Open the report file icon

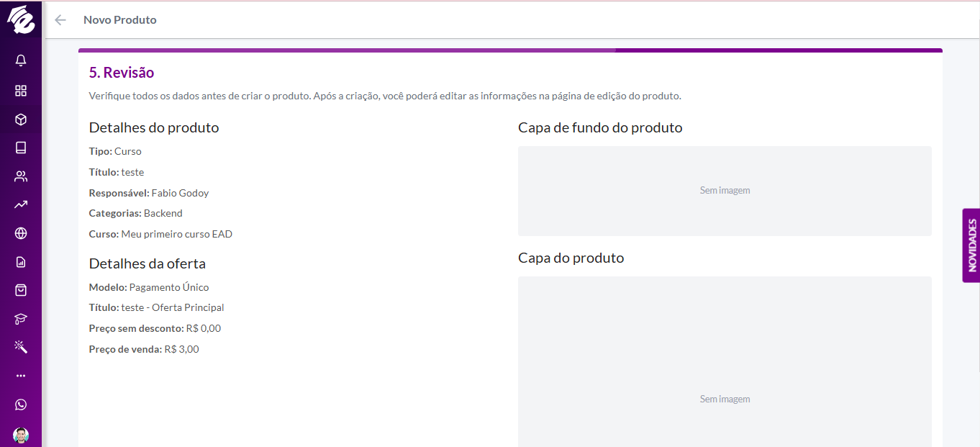click(21, 262)
